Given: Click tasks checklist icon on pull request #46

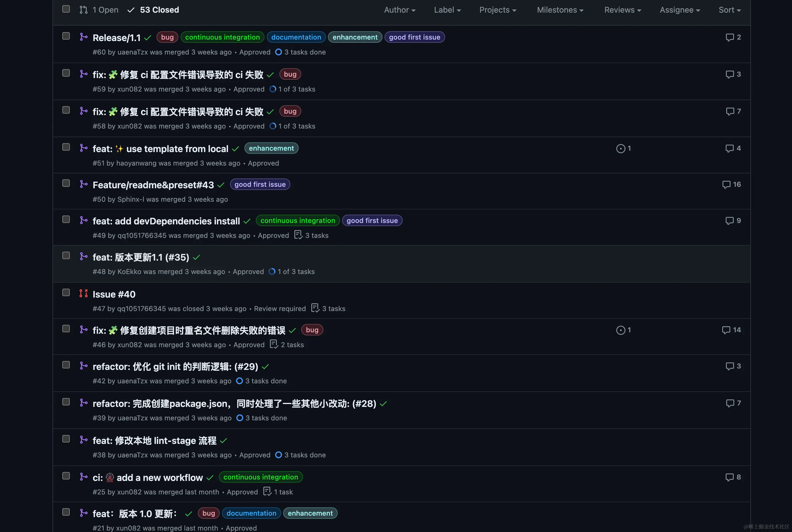Looking at the screenshot, I should pos(274,344).
